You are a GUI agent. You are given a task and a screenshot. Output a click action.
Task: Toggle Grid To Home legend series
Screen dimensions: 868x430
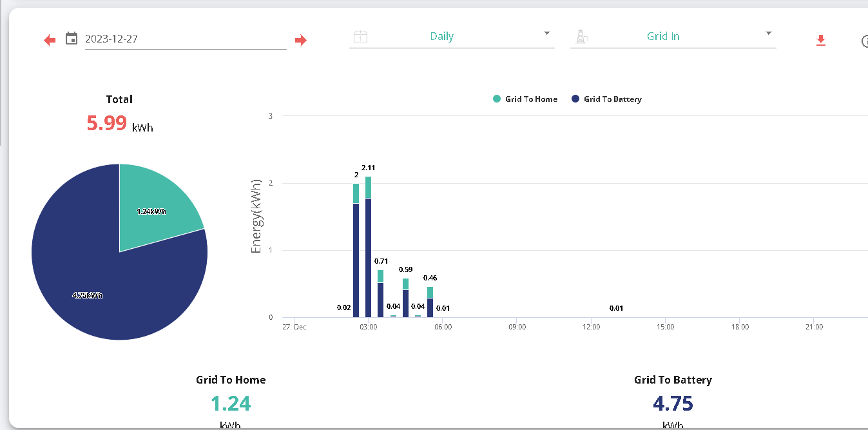coord(525,99)
